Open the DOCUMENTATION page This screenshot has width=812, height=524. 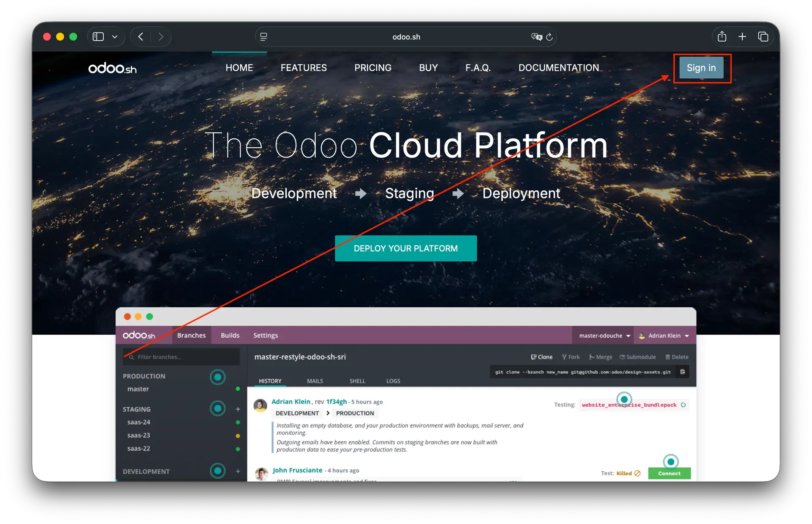click(x=559, y=68)
